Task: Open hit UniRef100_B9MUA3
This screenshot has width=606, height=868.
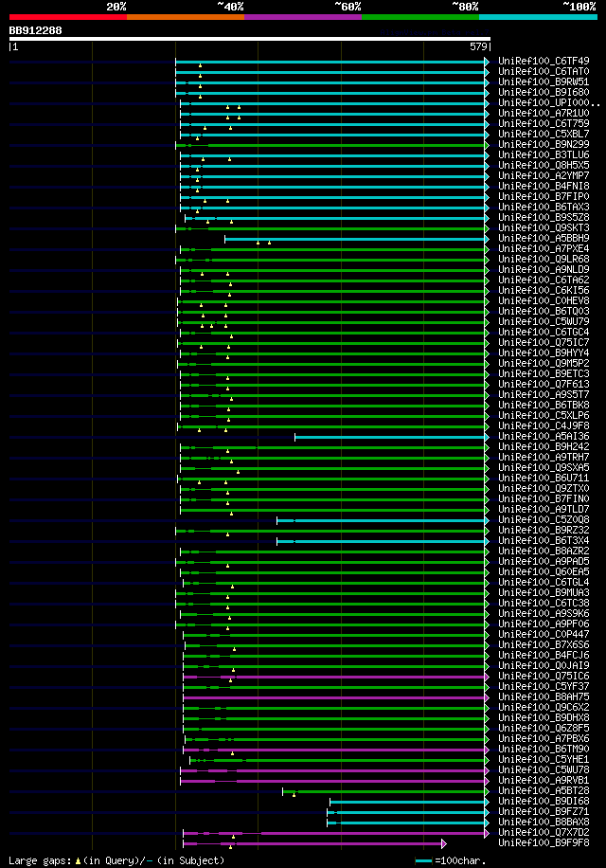Action: (544, 593)
